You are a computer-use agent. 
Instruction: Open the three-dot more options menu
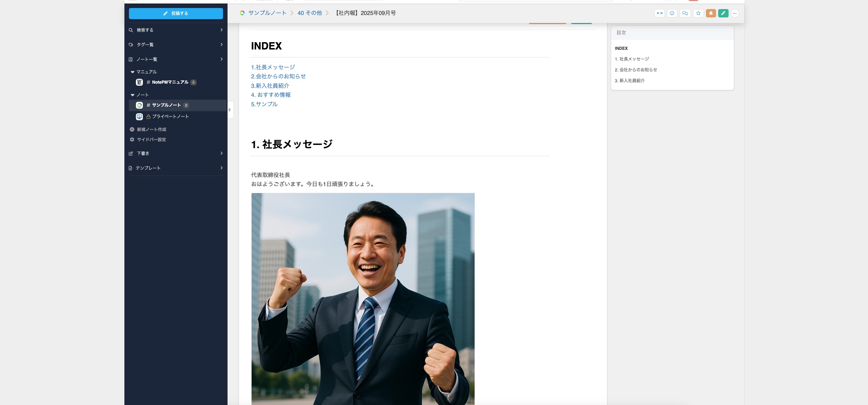pyautogui.click(x=735, y=13)
